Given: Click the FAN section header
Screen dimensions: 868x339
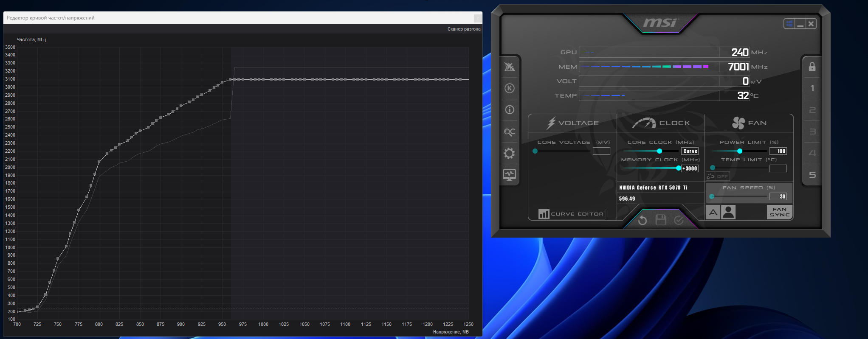Looking at the screenshot, I should [x=749, y=123].
